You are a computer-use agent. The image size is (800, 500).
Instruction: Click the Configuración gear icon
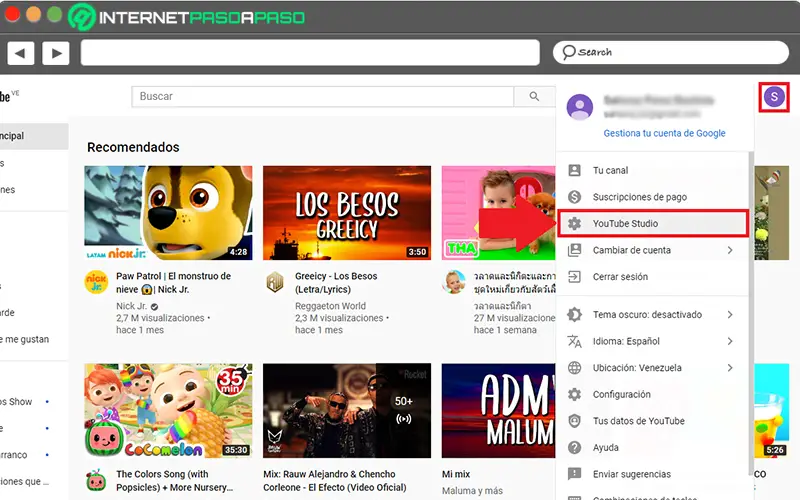(x=574, y=394)
